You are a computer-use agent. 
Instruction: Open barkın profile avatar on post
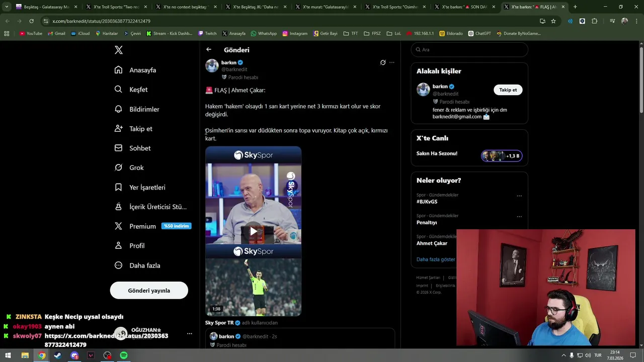click(212, 66)
